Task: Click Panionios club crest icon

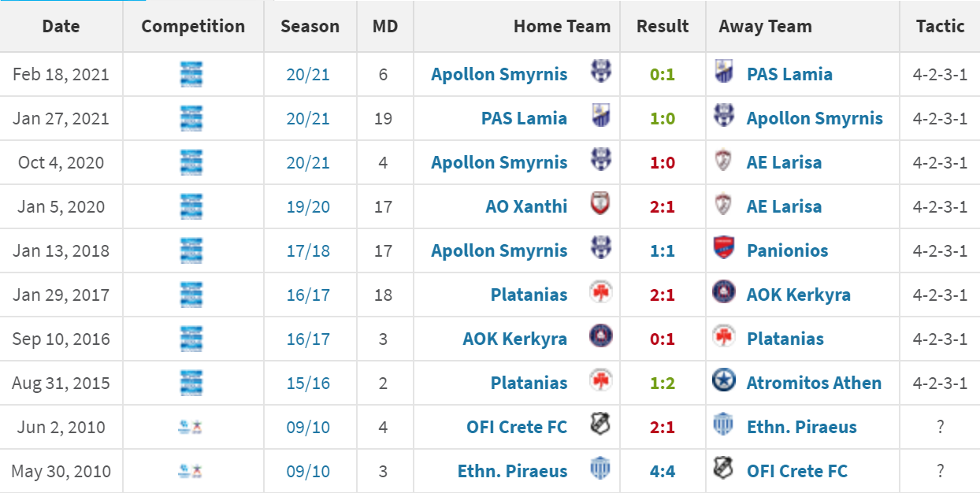Action: pos(722,249)
